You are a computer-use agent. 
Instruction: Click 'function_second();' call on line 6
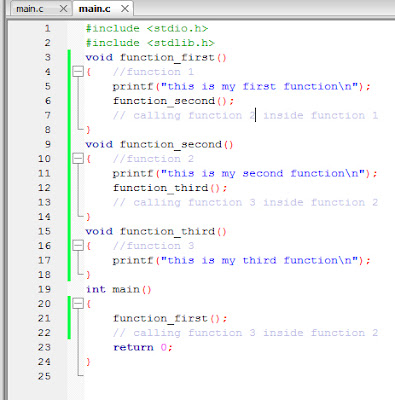173,101
